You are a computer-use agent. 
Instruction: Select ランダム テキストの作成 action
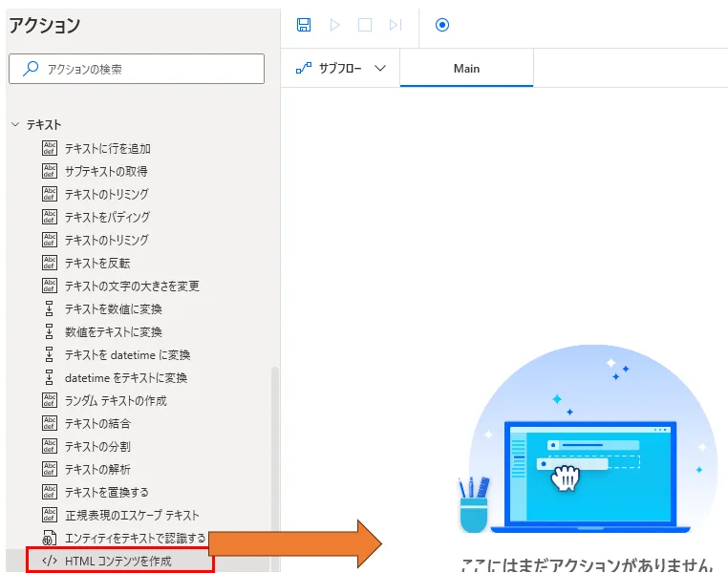[x=115, y=400]
